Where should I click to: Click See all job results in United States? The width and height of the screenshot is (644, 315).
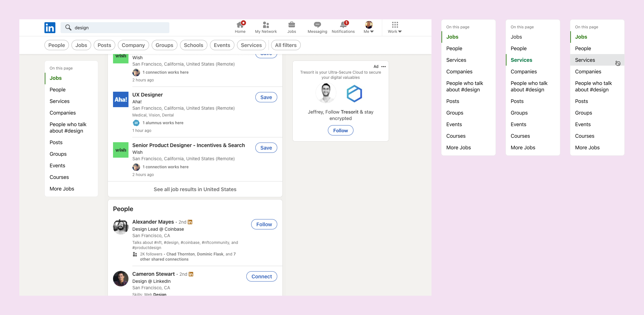coord(195,189)
